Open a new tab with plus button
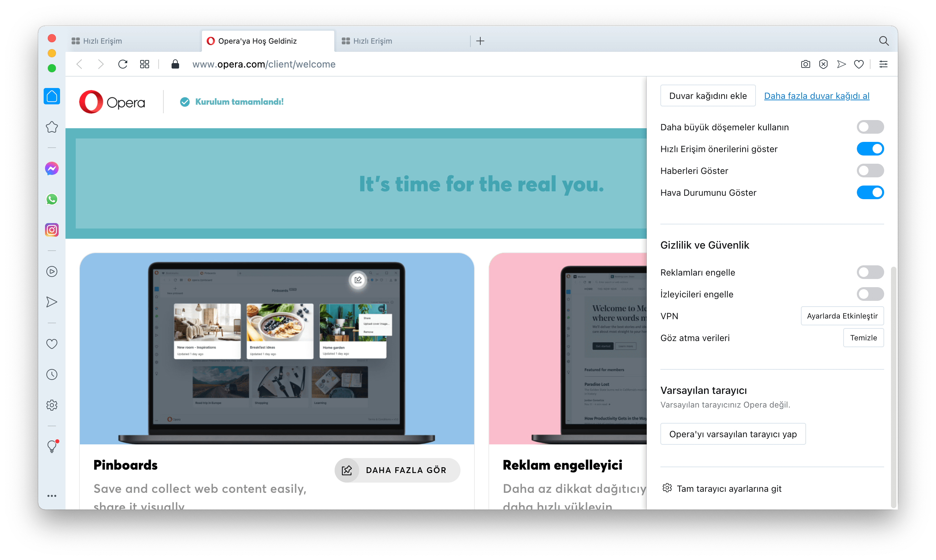 click(x=480, y=41)
